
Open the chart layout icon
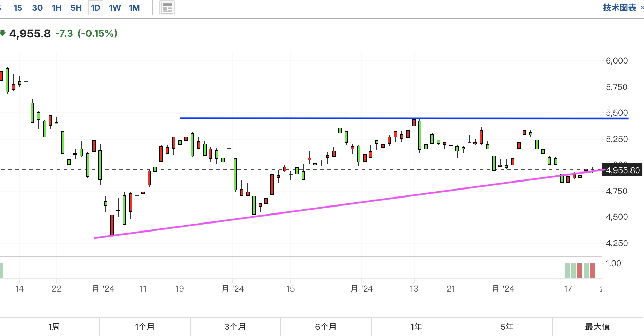coord(167,8)
